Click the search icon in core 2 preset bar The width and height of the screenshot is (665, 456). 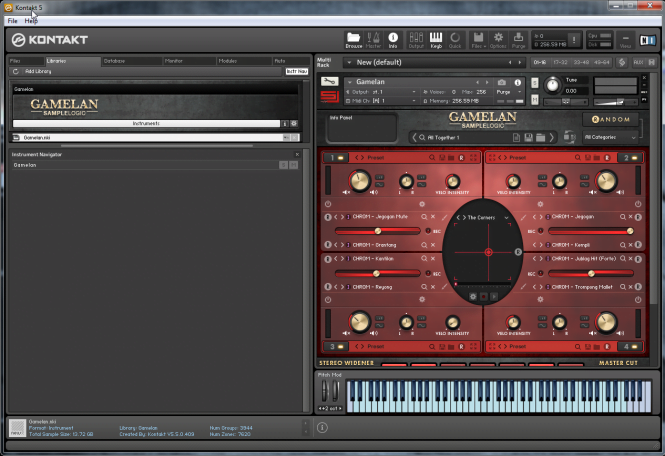point(578,158)
